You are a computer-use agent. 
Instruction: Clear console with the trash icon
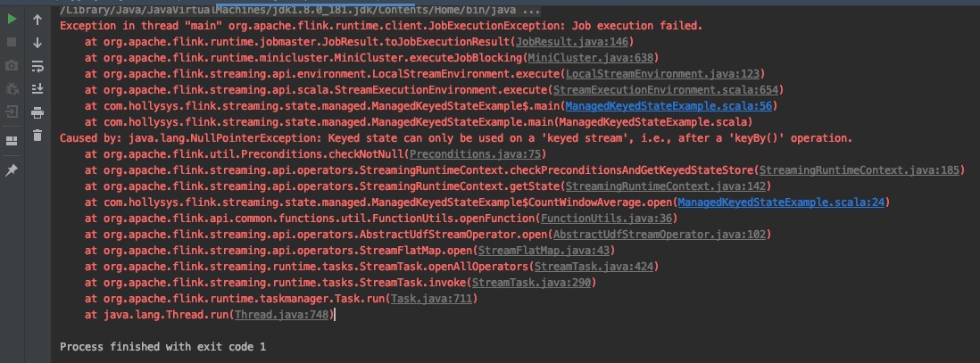pos(37,135)
